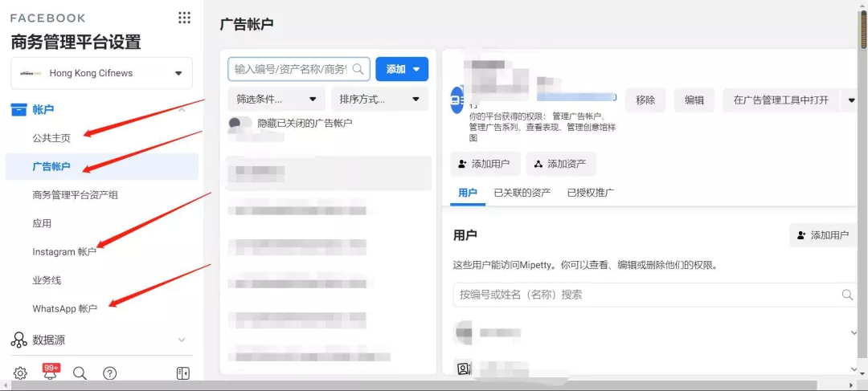Click the horizontal scrollbar at bottom

tap(414, 385)
